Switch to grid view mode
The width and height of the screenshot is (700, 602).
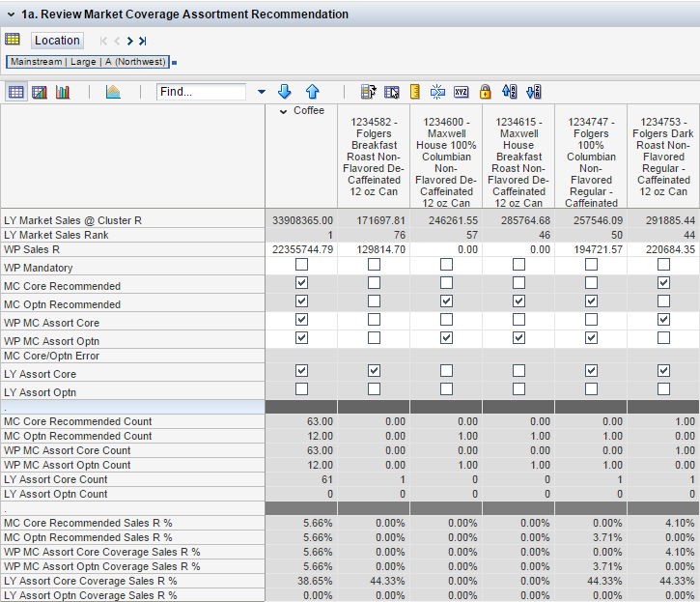coord(16,92)
